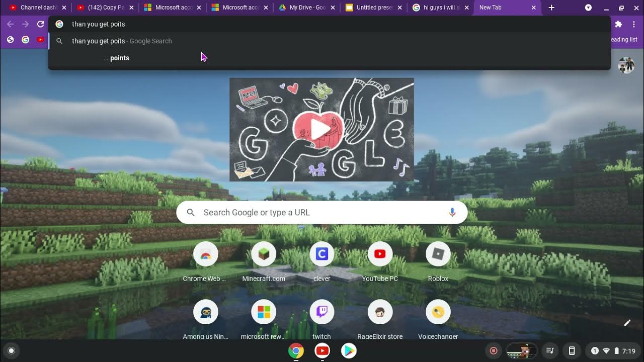Image resolution: width=644 pixels, height=362 pixels.
Task: Start voice search with microphone icon
Action: [452, 212]
